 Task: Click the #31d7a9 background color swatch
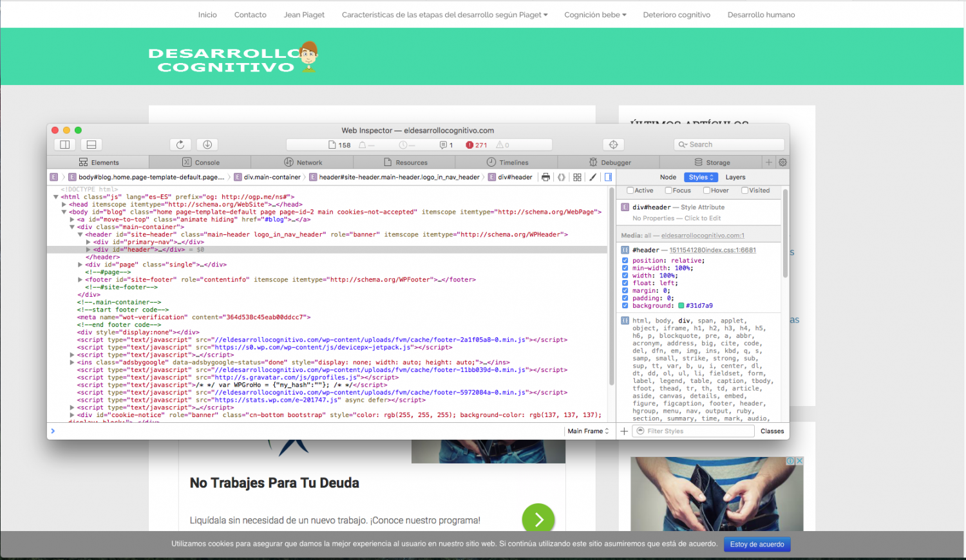coord(681,306)
